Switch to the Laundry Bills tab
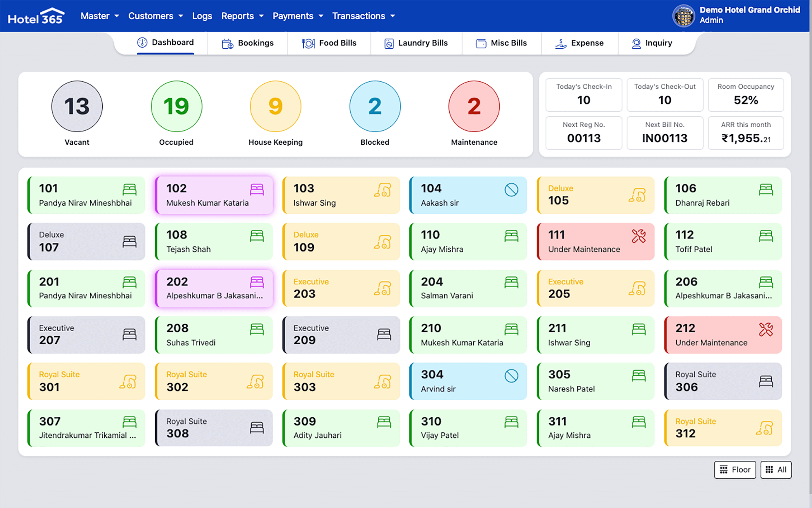812x508 pixels. [x=416, y=43]
